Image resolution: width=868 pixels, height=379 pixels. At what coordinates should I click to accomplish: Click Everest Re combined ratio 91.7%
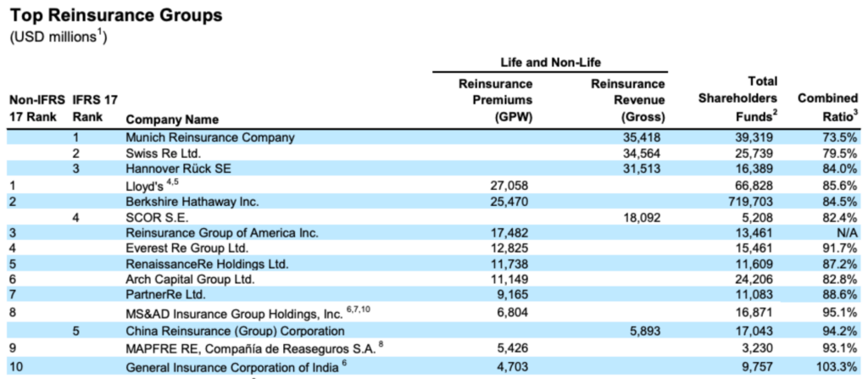click(840, 249)
